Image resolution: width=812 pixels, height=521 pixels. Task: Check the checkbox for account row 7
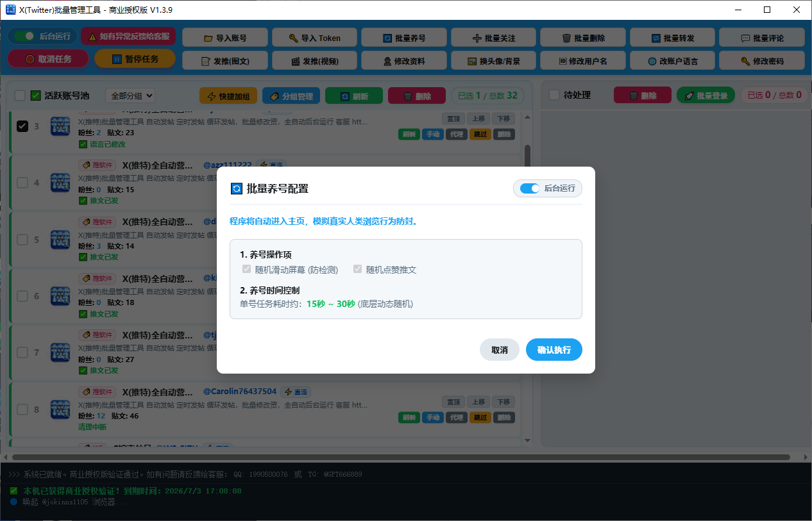pos(22,352)
